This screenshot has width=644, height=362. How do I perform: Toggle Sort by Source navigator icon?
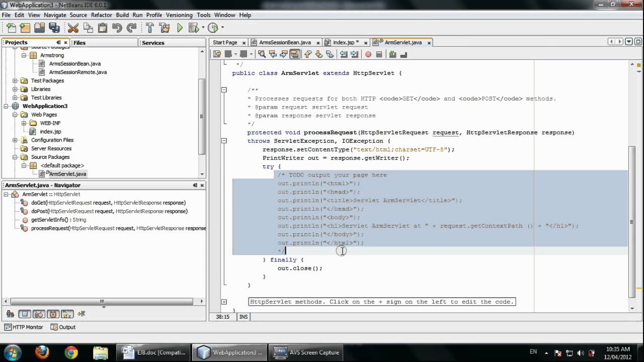[81, 314]
